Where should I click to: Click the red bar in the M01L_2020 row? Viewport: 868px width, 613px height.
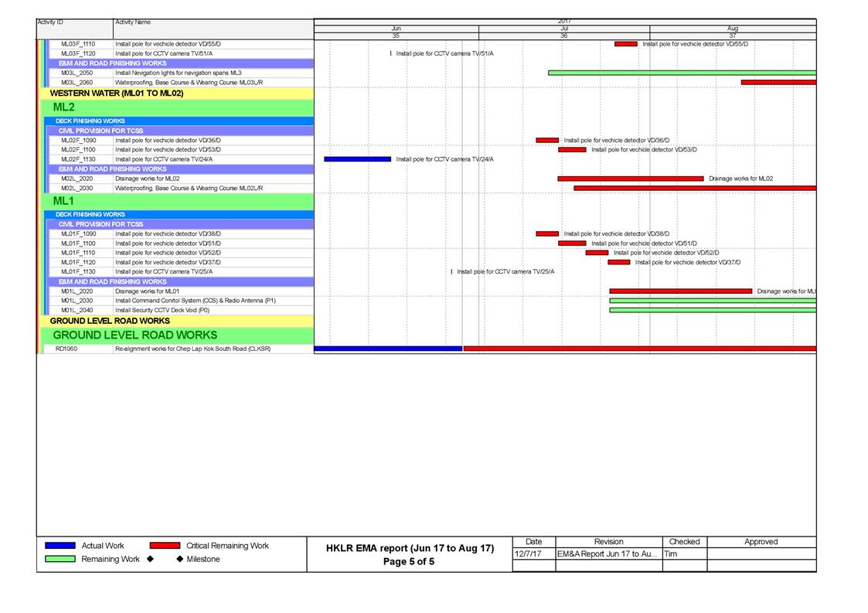point(681,291)
